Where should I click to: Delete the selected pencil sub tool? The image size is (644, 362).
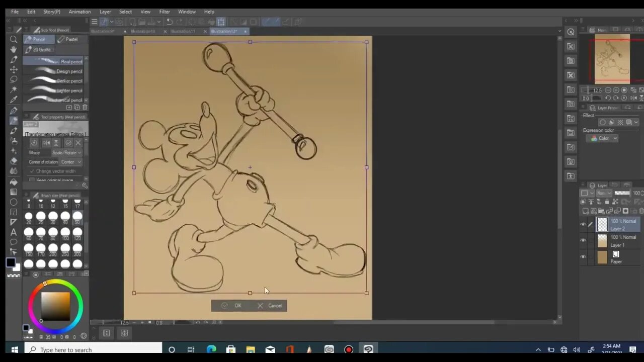point(85,108)
